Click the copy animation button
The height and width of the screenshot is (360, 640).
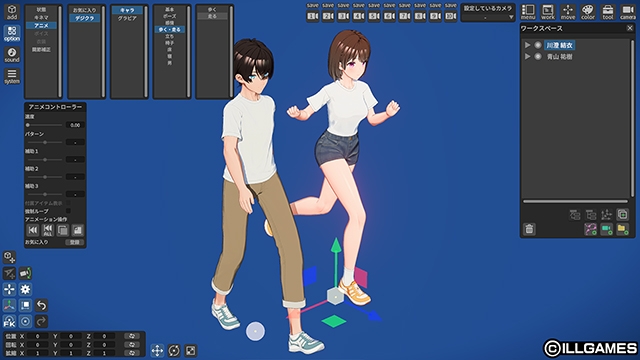coord(62,230)
